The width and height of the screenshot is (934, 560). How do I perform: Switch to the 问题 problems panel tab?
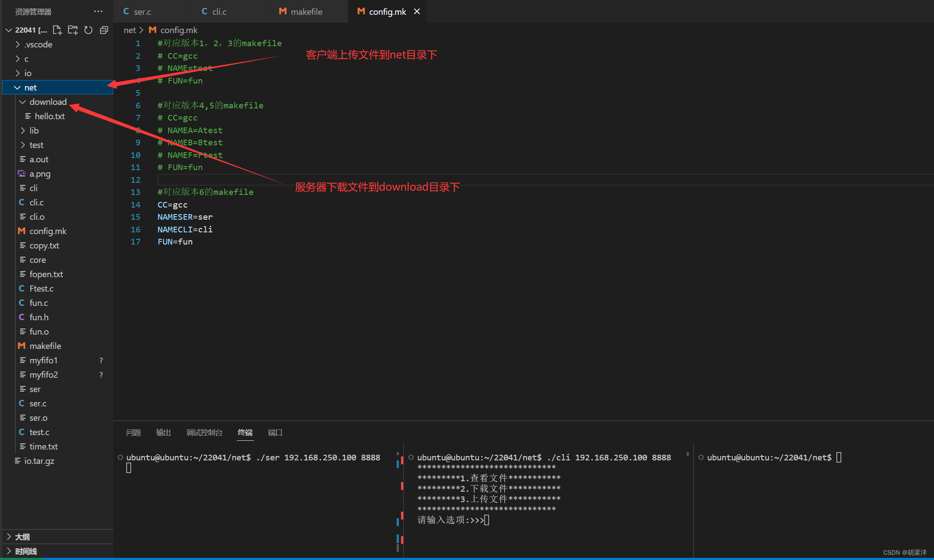coord(133,433)
